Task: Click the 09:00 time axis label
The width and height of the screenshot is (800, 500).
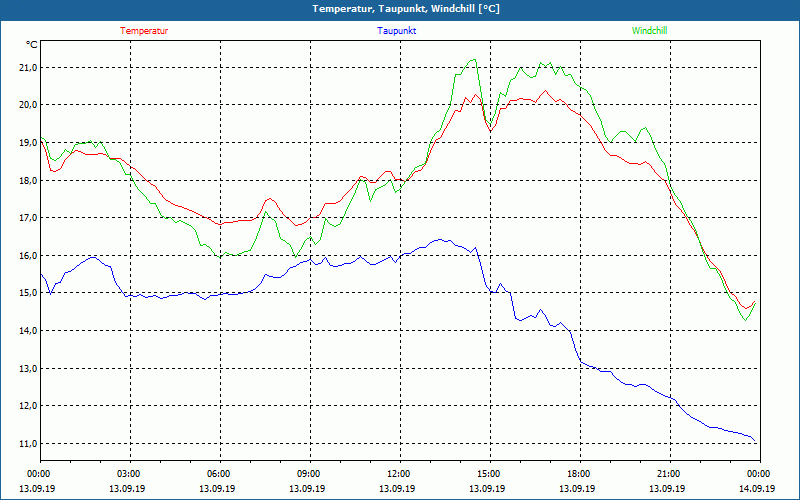Action: click(310, 474)
